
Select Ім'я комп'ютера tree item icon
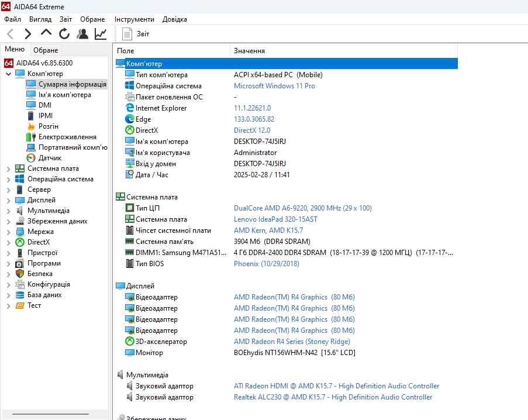[30, 95]
